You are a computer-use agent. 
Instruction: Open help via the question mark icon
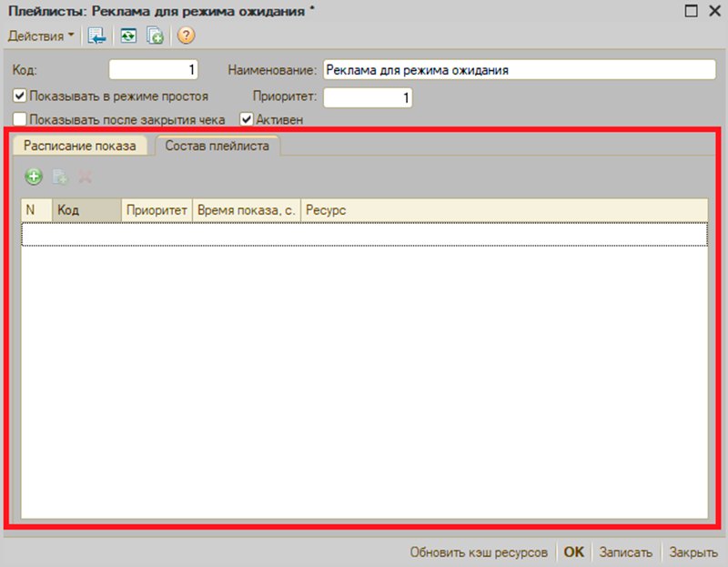coord(186,35)
